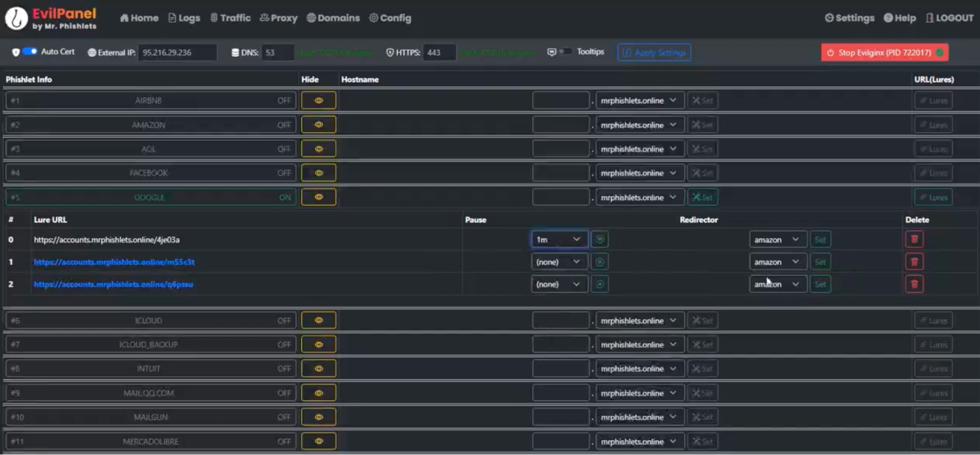Go to the Domains page

point(333,18)
